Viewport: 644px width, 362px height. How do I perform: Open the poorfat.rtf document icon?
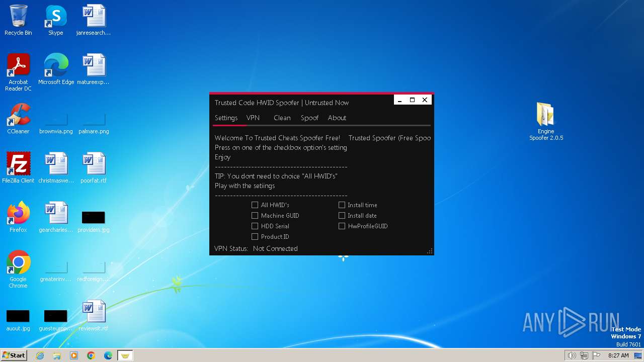[94, 168]
